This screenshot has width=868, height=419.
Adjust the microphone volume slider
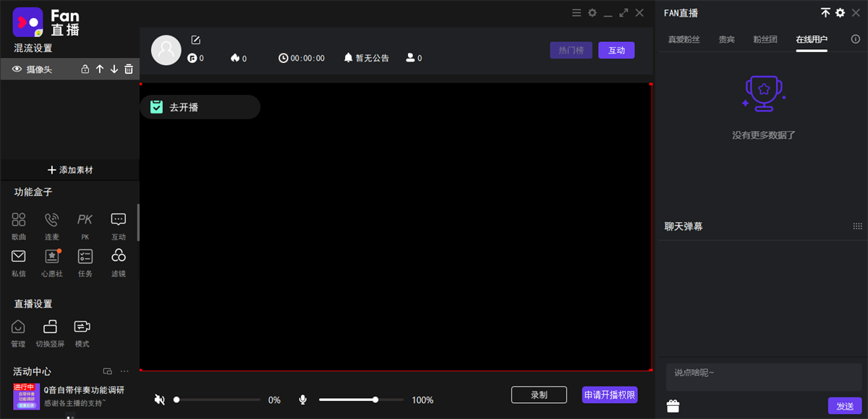pyautogui.click(x=375, y=399)
